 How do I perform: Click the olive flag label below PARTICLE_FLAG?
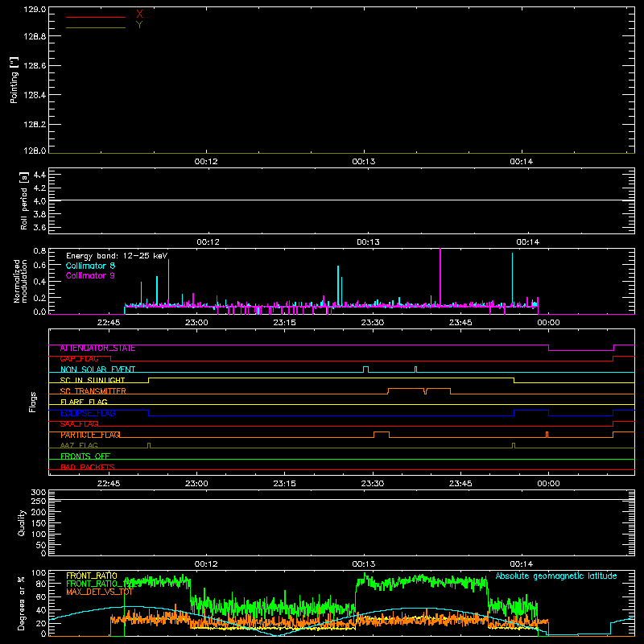coord(79,446)
